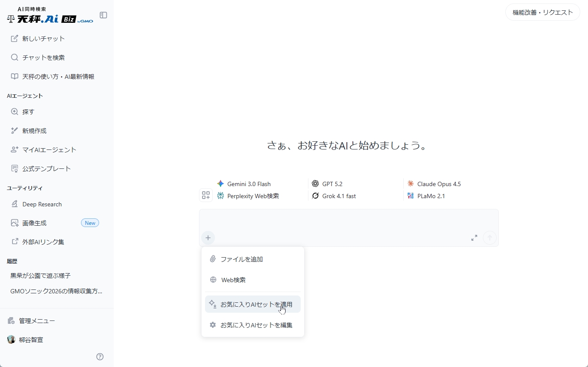Viewport: 588px width, 367px height.
Task: Choose お気に入りAIセットを適用
Action: (253, 304)
